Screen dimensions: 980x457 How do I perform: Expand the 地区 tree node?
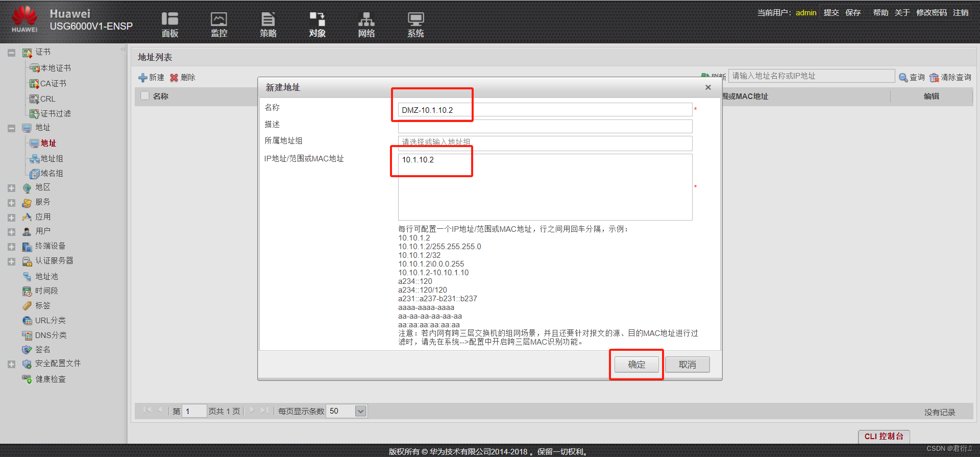(x=11, y=188)
